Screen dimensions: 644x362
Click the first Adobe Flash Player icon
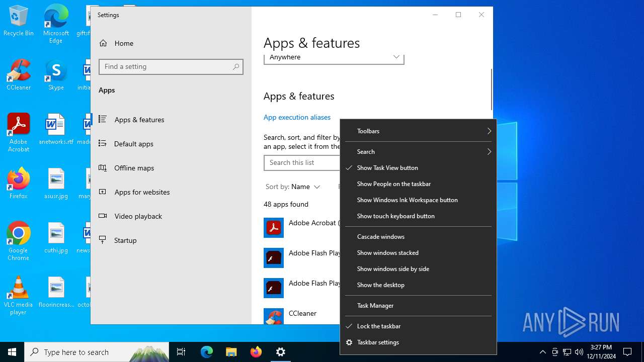click(274, 258)
